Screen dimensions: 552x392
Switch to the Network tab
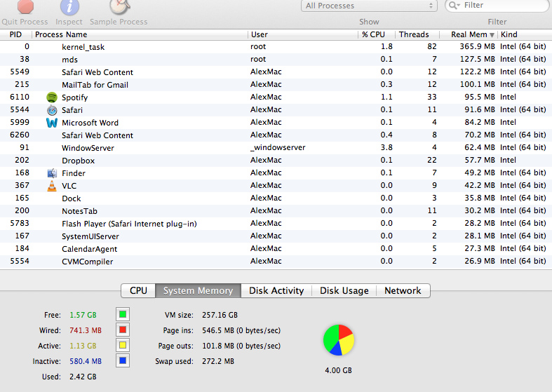(403, 290)
